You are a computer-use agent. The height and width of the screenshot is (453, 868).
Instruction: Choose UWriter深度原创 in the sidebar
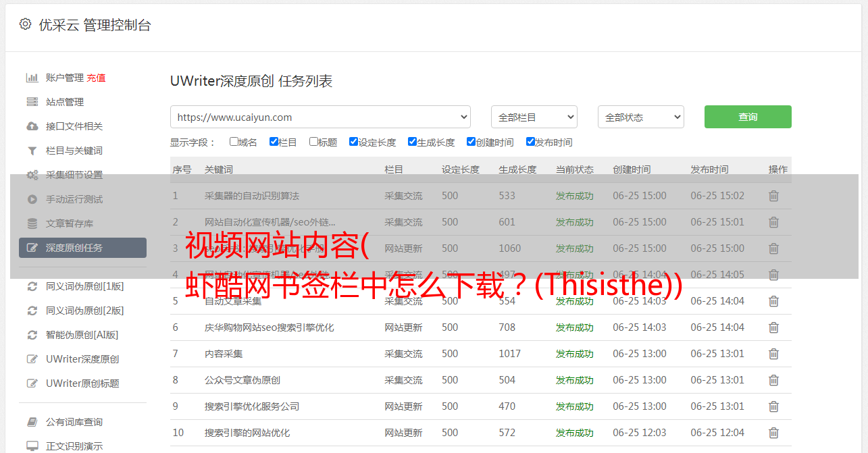tap(82, 359)
